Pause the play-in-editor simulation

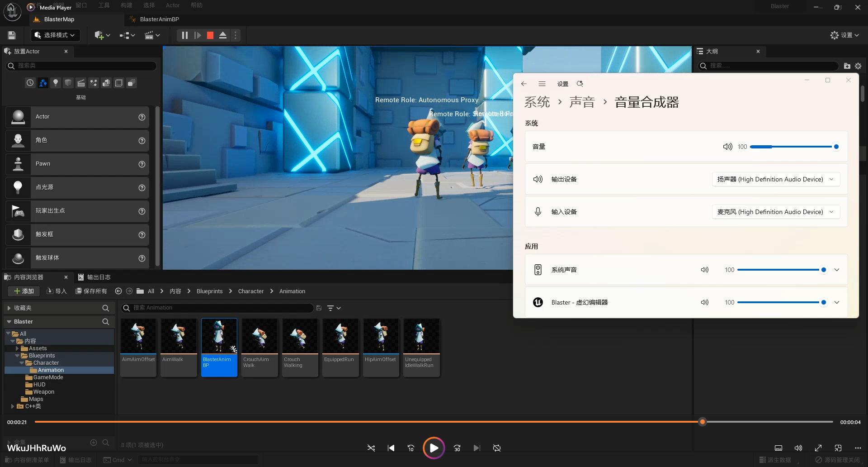(184, 35)
